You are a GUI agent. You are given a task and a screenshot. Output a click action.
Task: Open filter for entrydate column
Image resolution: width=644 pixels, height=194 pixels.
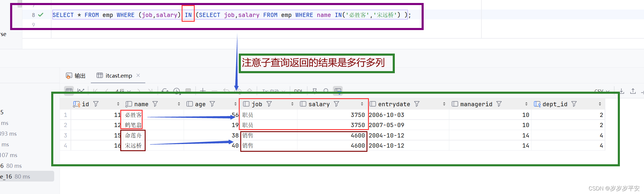417,104
